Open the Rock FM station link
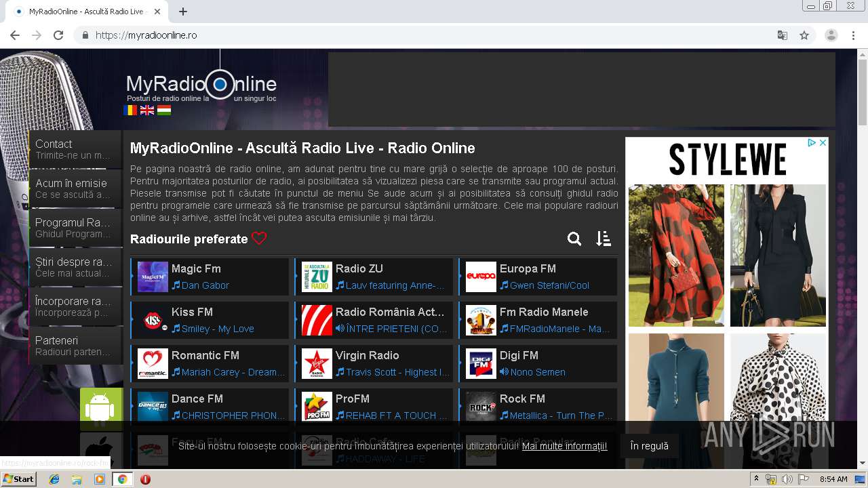The image size is (868, 488). click(x=522, y=399)
